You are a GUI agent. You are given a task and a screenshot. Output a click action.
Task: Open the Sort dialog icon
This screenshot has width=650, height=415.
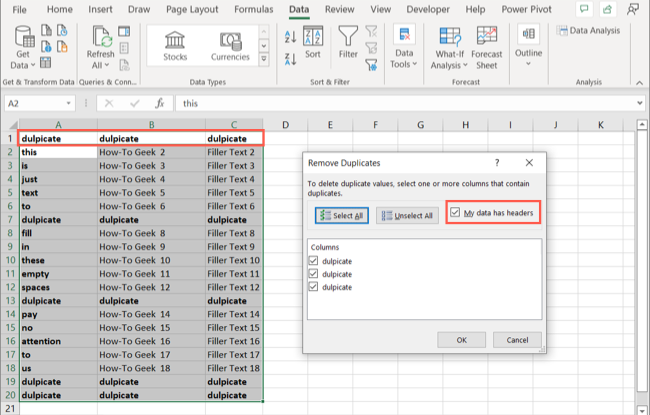[x=313, y=45]
